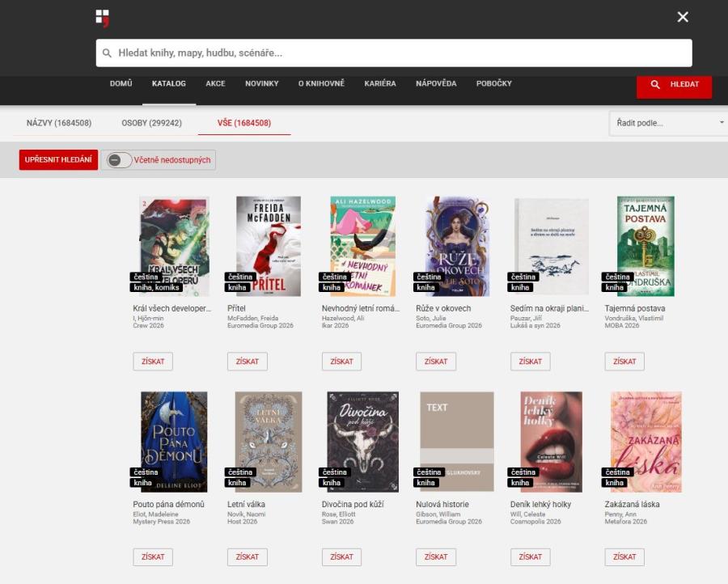Open cover of Nevhodný letní románek

tap(362, 246)
